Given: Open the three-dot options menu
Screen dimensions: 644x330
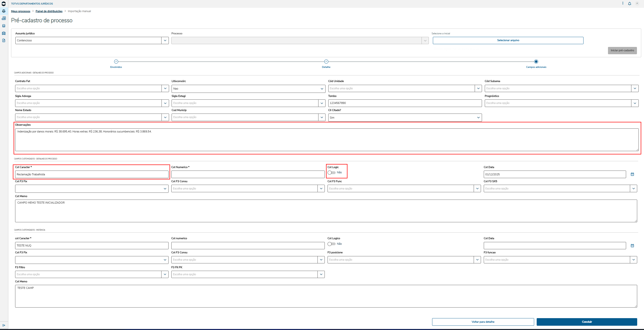Looking at the screenshot, I should tap(623, 3).
